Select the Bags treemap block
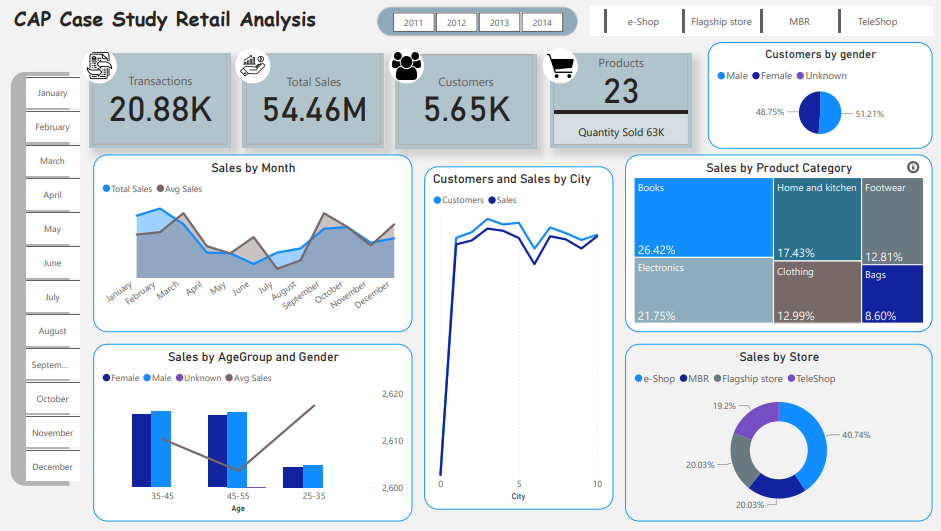 (892, 293)
